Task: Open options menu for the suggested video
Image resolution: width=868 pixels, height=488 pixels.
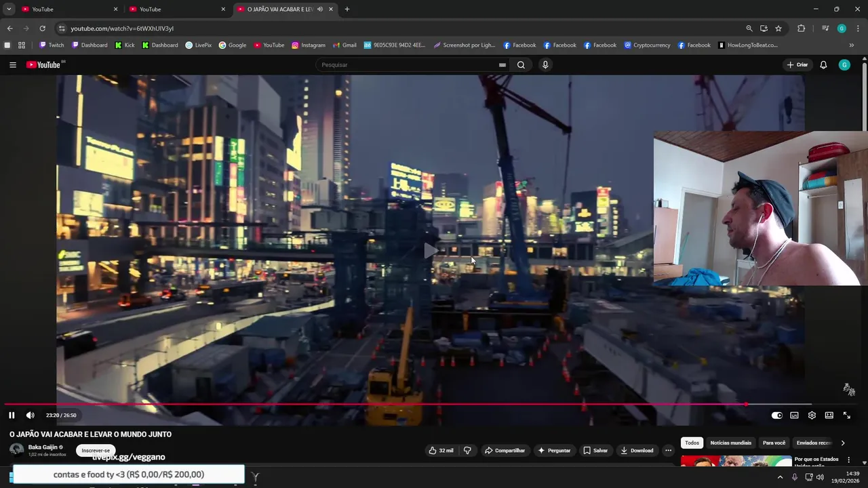Action: 848,460
